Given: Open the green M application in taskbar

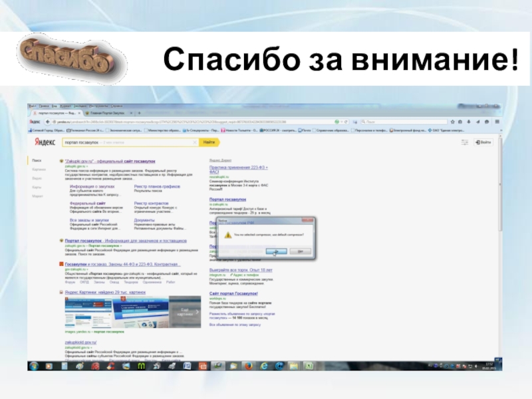Looking at the screenshot, I should 140,366.
